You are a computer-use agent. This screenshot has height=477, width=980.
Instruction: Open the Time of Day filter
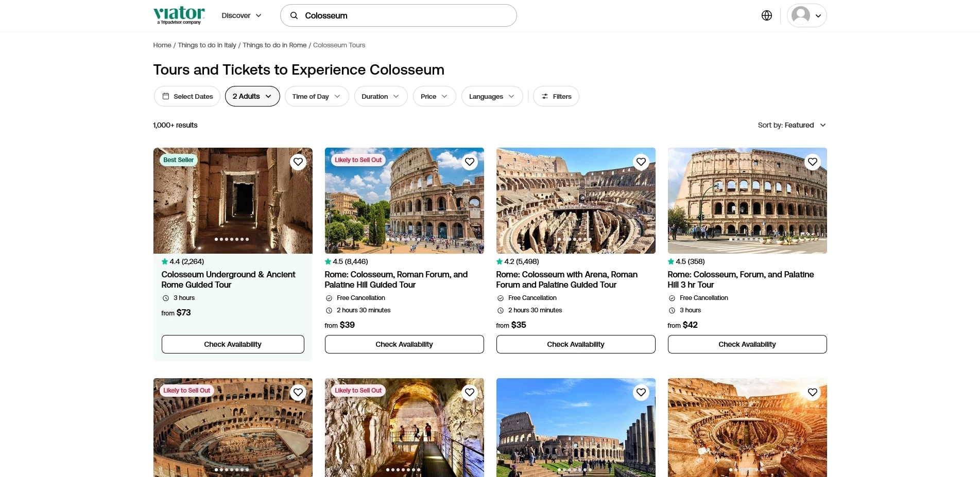[x=316, y=96]
